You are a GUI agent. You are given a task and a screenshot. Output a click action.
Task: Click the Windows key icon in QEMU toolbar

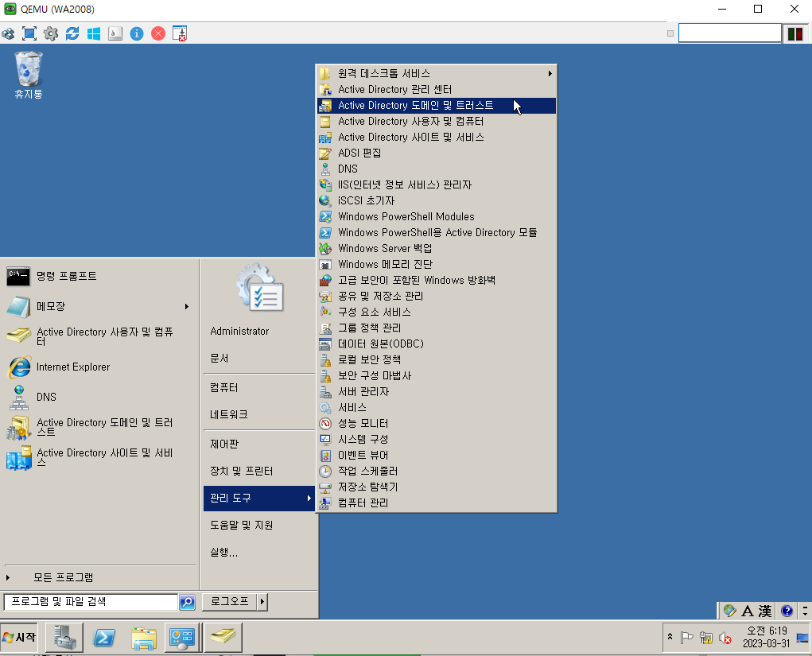tap(94, 33)
